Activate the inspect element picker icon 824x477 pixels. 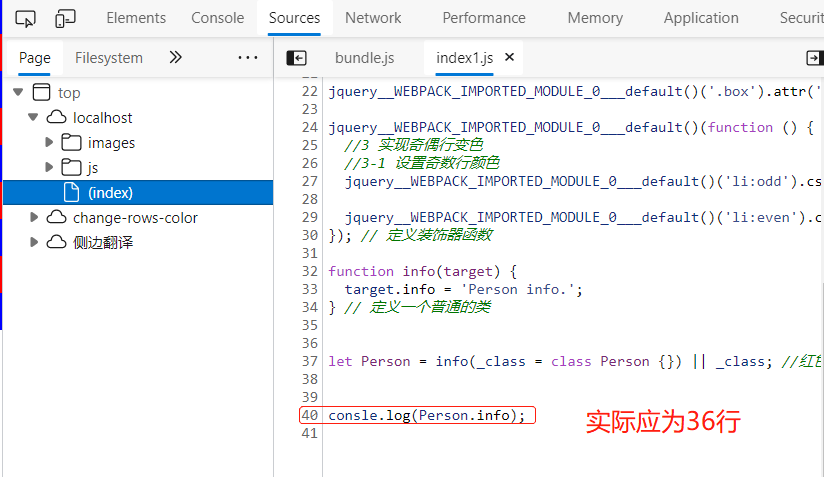point(25,18)
